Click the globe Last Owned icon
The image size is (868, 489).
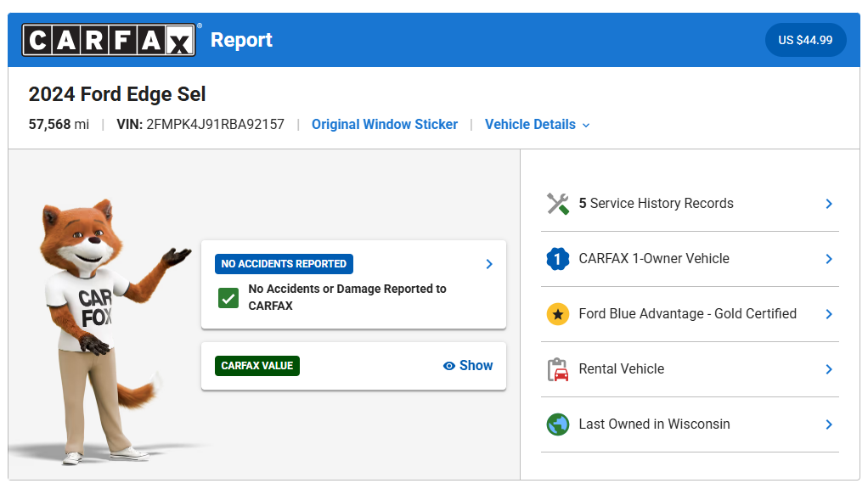tap(558, 424)
